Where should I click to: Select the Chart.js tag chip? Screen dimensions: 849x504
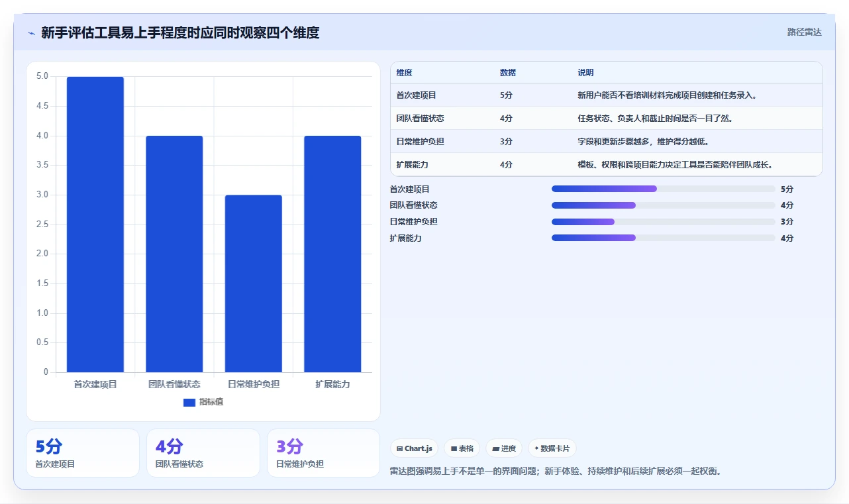415,448
